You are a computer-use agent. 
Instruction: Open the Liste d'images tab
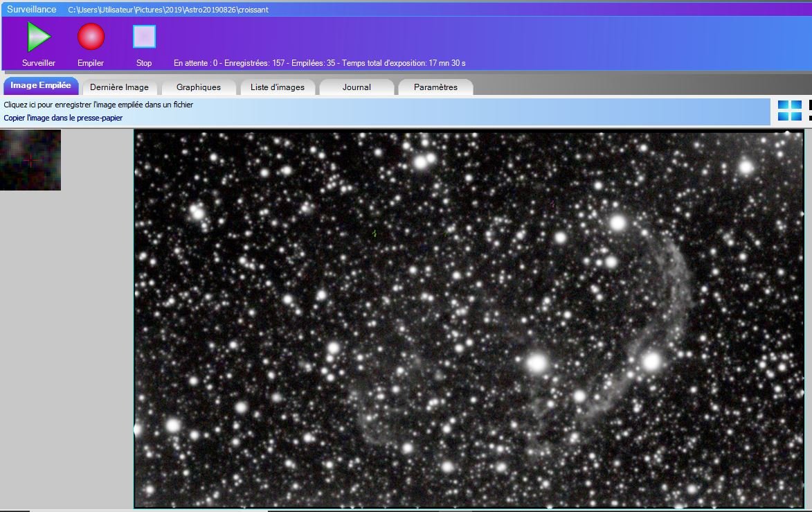point(278,87)
